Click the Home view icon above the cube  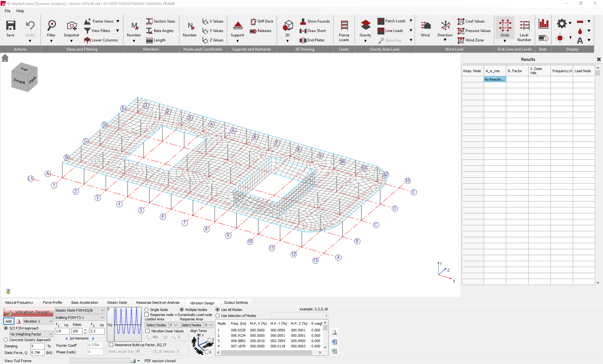[x=5, y=58]
